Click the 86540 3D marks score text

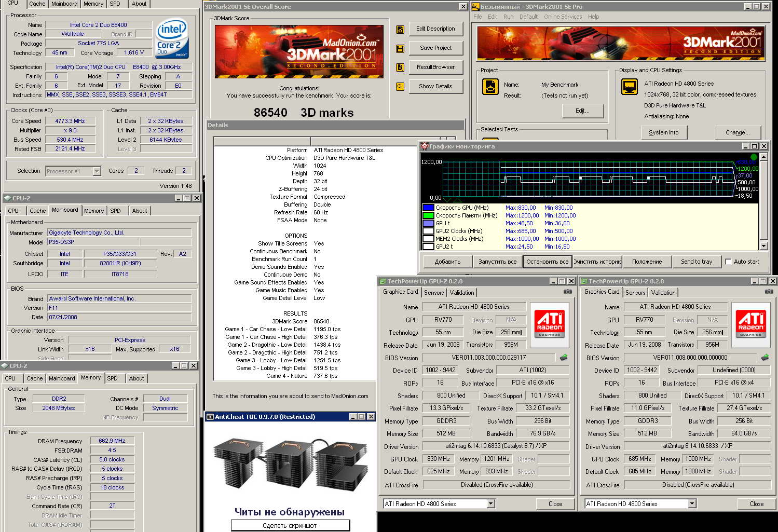tap(304, 113)
